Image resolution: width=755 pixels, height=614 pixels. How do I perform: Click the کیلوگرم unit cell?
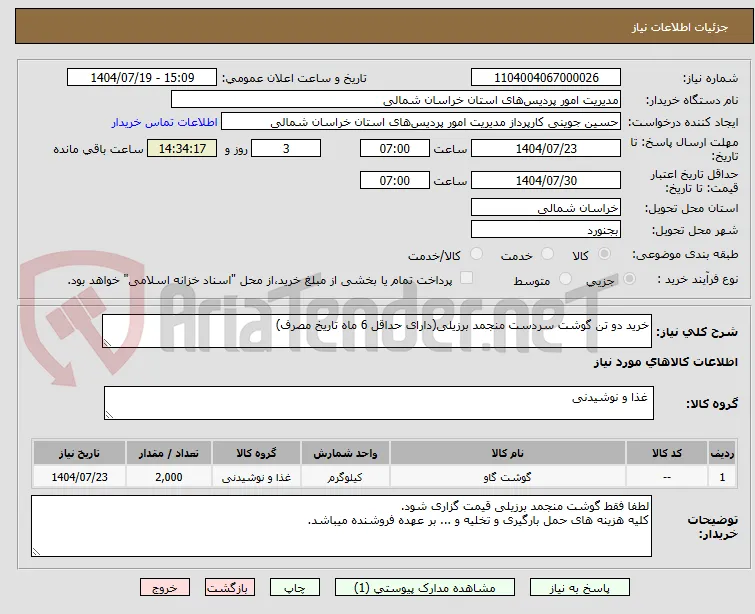pos(345,477)
